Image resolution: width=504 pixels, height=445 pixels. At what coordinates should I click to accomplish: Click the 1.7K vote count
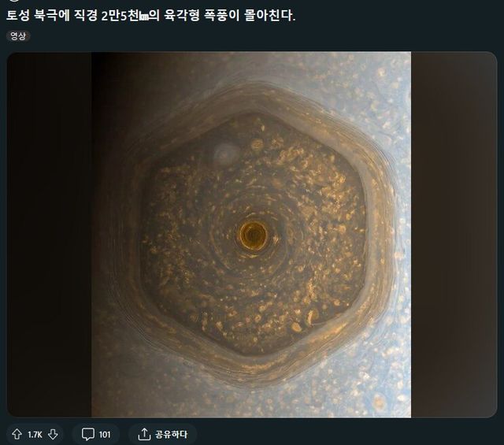coord(35,435)
